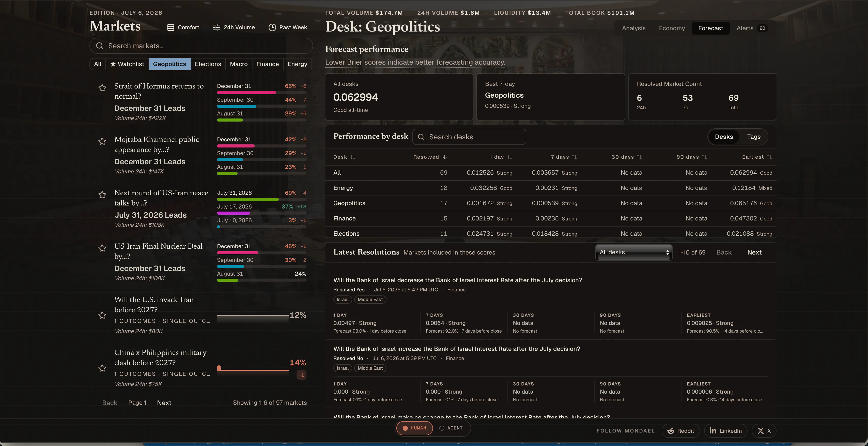
Task: Filter markets by Geopolitics category
Action: (x=169, y=64)
